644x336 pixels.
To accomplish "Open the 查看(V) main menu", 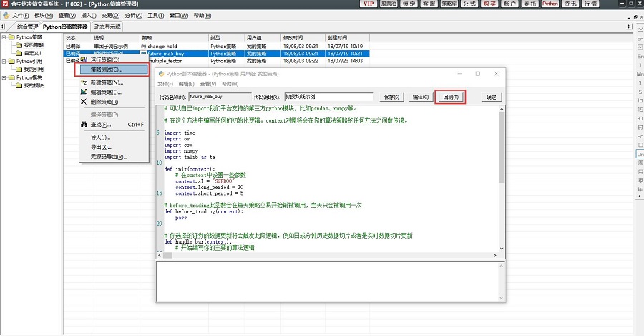I will click(67, 16).
